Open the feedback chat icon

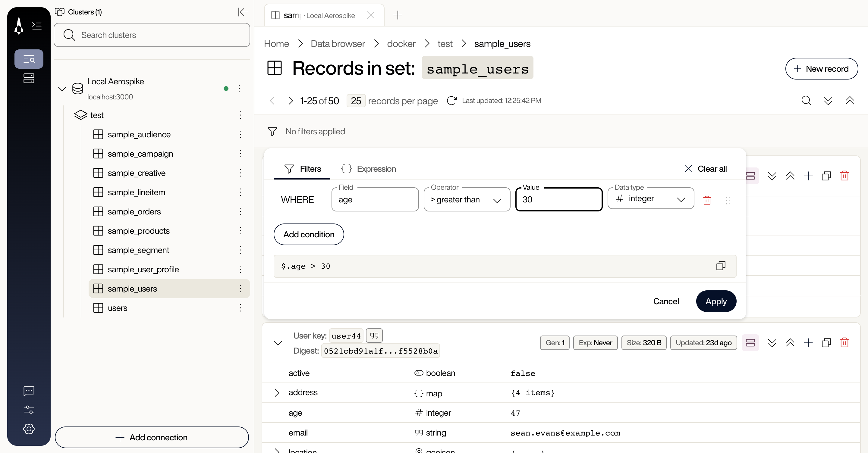point(29,391)
